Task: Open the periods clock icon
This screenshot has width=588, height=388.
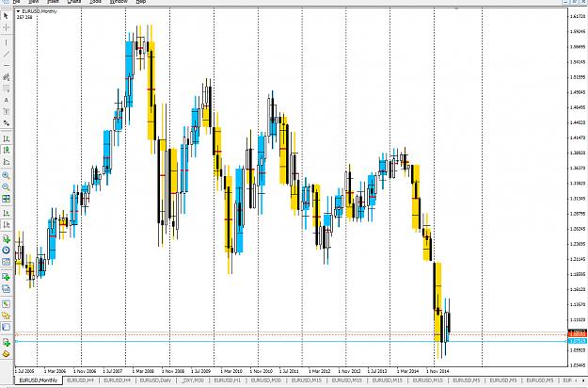Action: click(6, 250)
